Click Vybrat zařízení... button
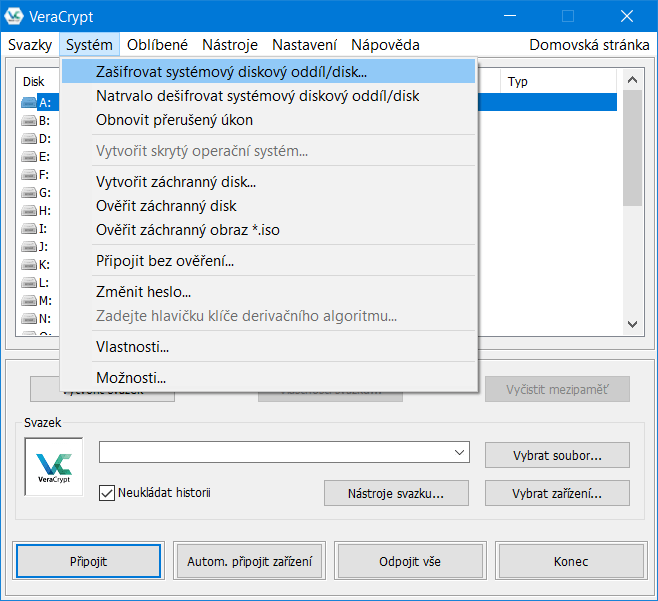The width and height of the screenshot is (658, 601). (557, 493)
